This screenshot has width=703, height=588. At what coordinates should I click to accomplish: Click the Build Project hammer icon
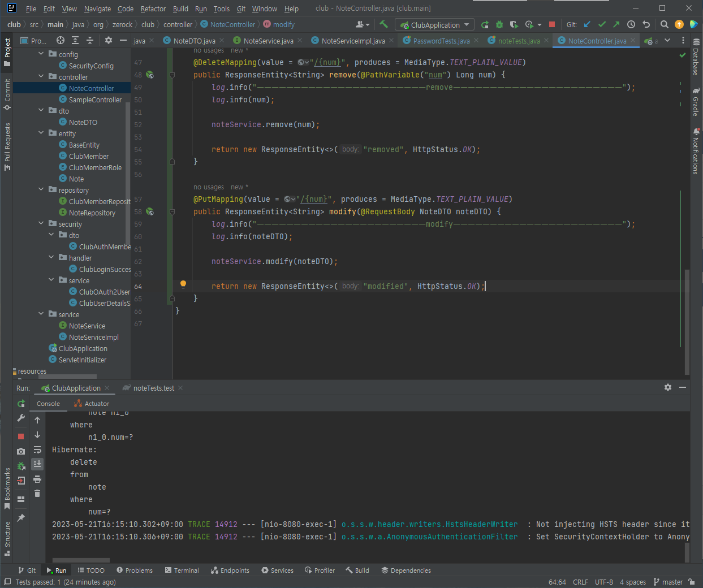(x=383, y=24)
